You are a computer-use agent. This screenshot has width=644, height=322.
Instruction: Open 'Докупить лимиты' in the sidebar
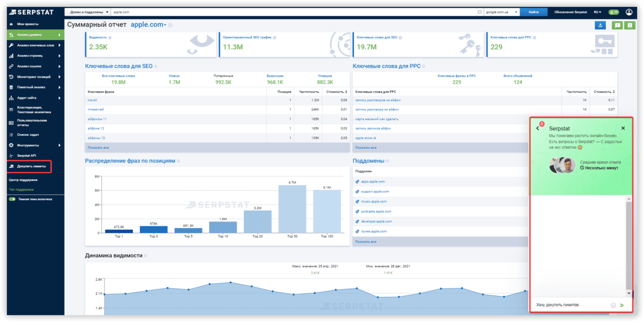pos(31,167)
